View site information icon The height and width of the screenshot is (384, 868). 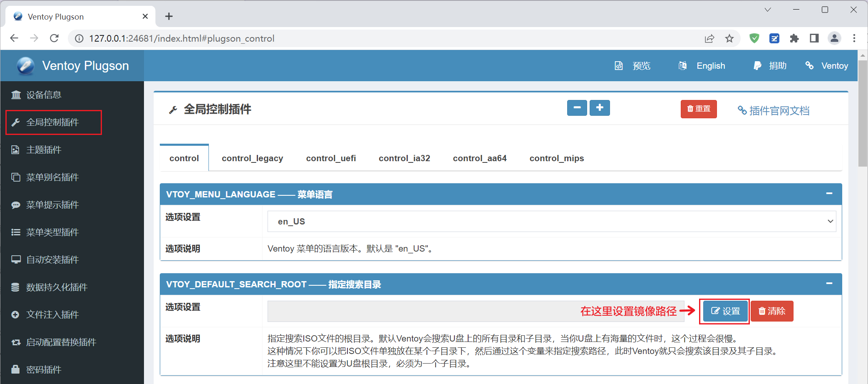(x=79, y=39)
